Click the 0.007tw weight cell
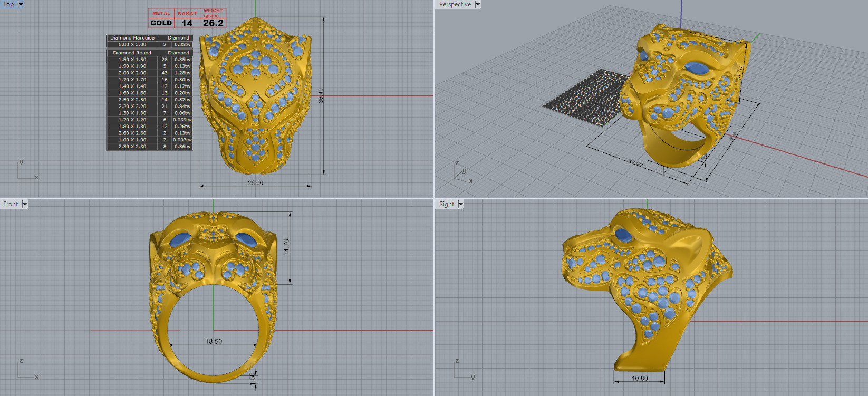The width and height of the screenshot is (868, 396). tap(182, 140)
